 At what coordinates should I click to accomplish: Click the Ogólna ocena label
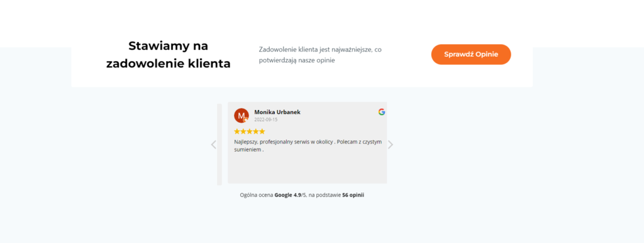pos(257,195)
